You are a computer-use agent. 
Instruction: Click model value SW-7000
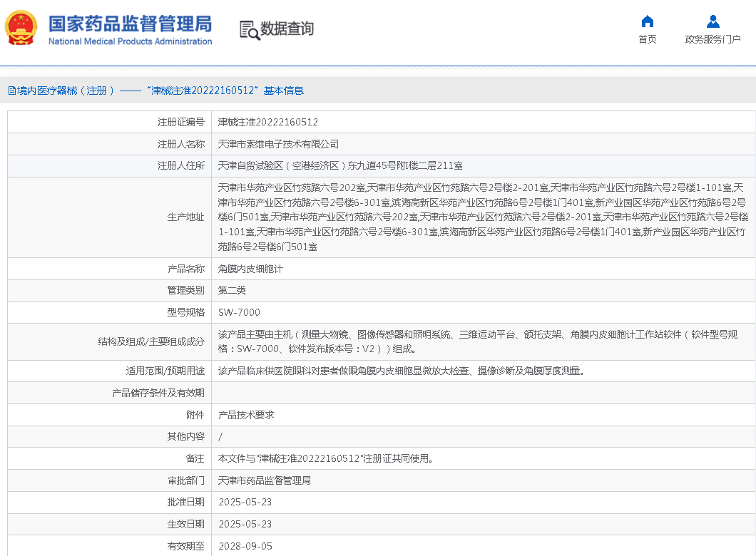click(239, 312)
